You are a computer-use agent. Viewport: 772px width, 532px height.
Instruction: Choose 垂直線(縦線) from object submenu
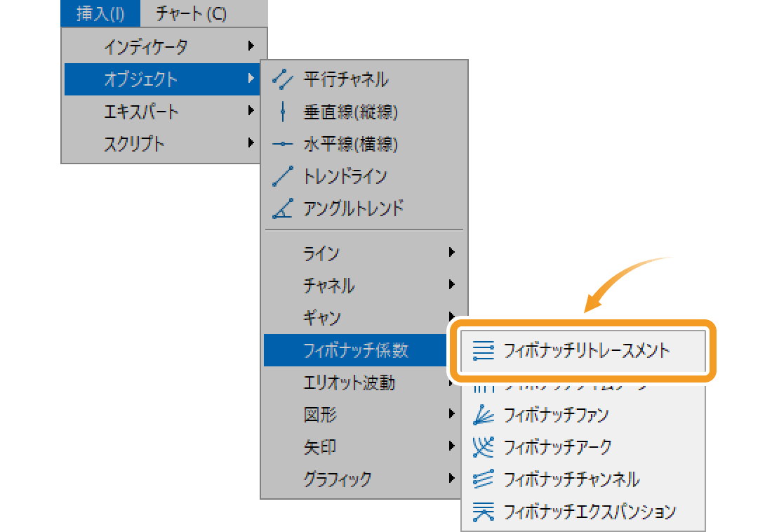point(364,112)
